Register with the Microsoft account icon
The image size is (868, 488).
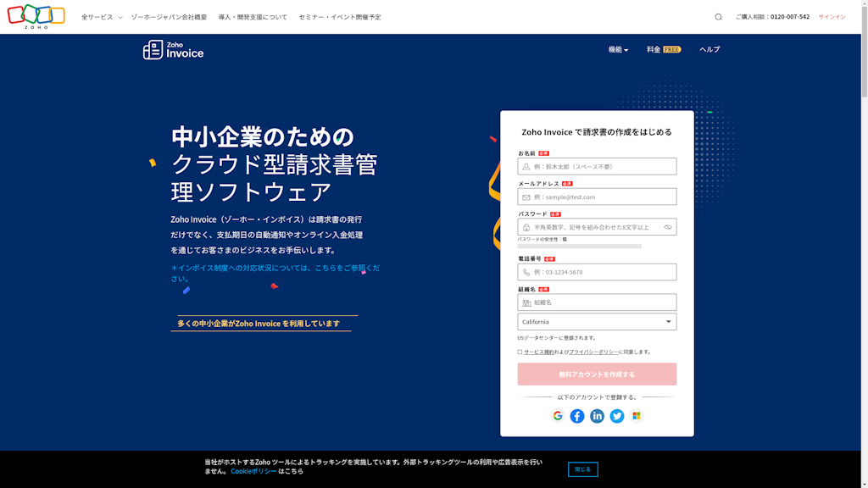point(636,416)
